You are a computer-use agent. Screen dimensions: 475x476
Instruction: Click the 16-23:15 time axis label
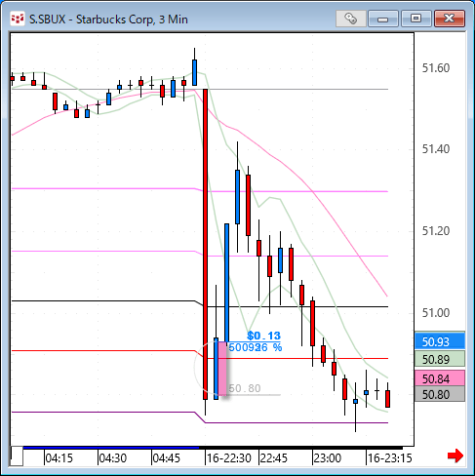390,458
